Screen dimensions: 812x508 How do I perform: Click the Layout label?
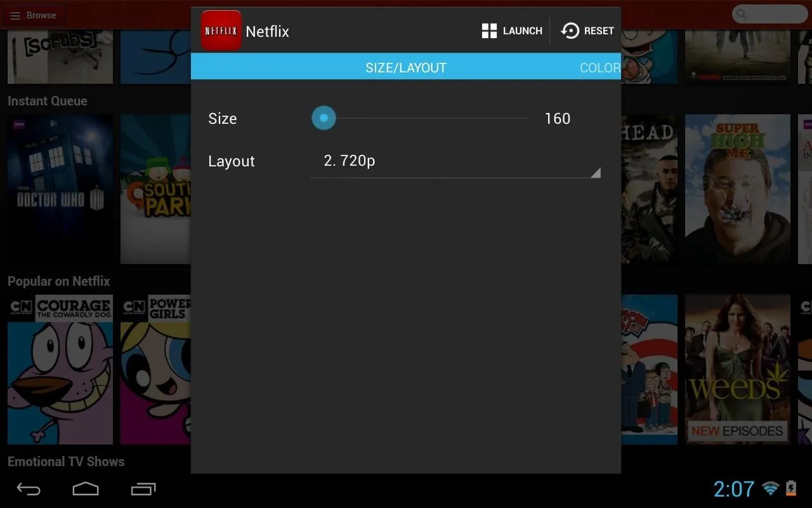232,161
